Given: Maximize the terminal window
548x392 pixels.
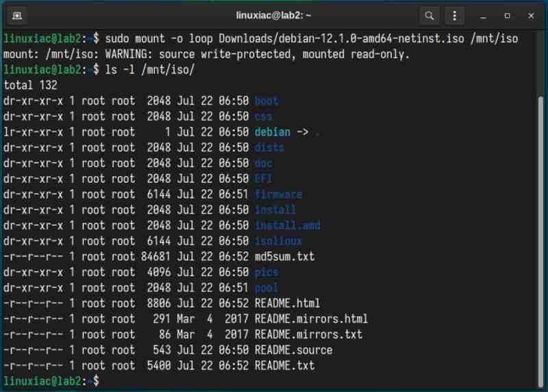Looking at the screenshot, I should coord(508,15).
